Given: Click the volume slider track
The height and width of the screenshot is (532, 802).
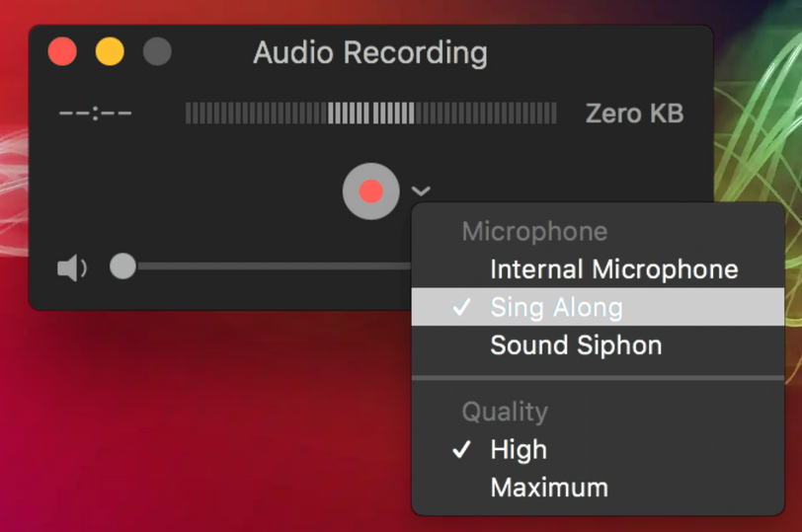Looking at the screenshot, I should click(x=275, y=266).
